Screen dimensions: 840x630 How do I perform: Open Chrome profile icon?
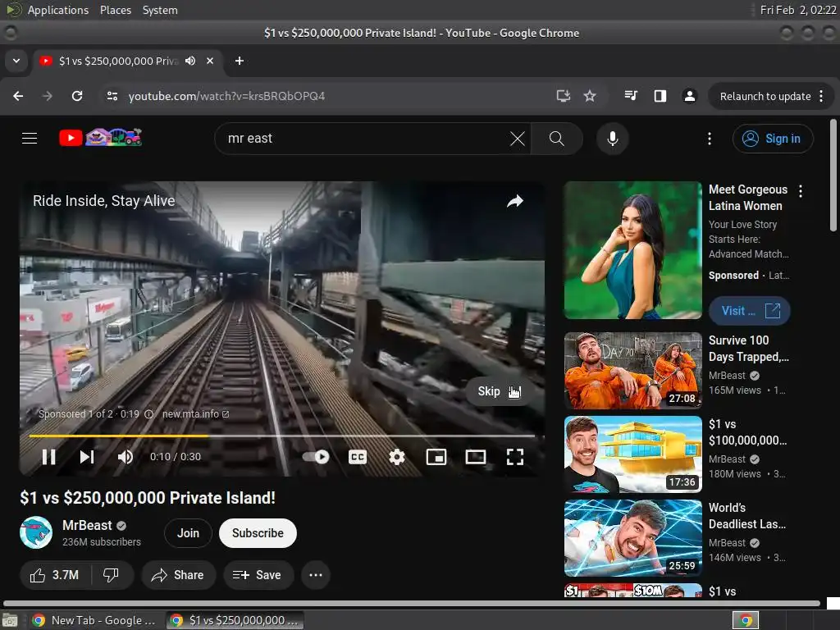[x=689, y=96]
